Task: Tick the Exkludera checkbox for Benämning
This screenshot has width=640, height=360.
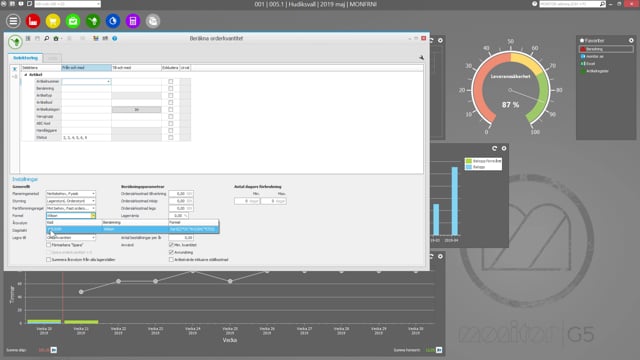Action: pos(171,89)
